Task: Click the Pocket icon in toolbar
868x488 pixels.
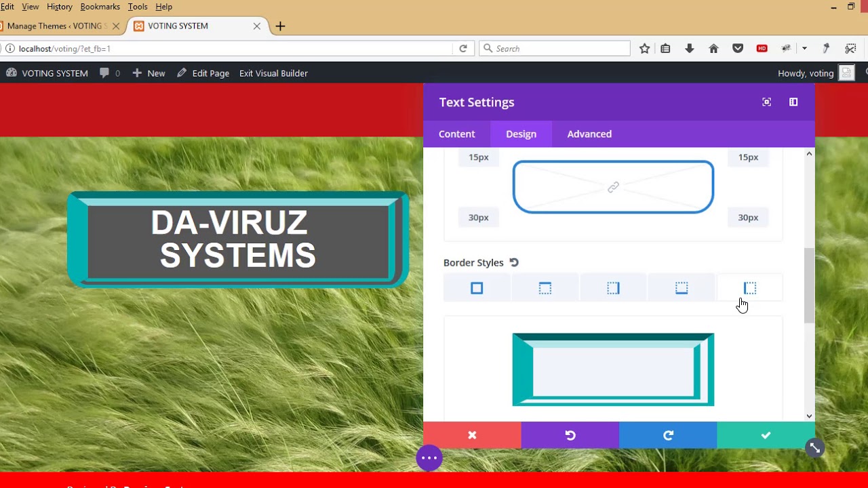Action: tap(738, 49)
